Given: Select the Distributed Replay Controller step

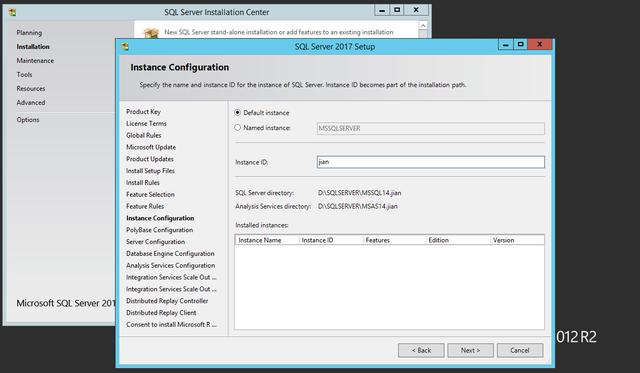Looking at the screenshot, I should tap(167, 301).
